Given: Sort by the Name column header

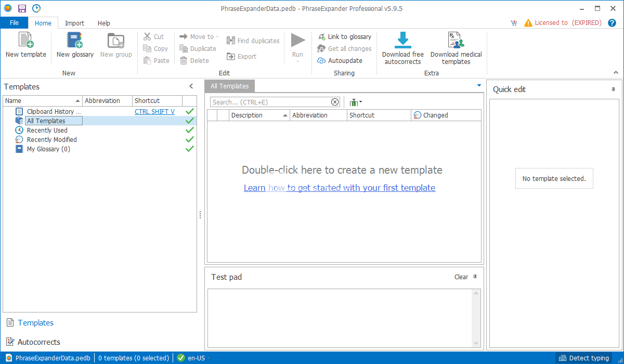Looking at the screenshot, I should [x=43, y=101].
